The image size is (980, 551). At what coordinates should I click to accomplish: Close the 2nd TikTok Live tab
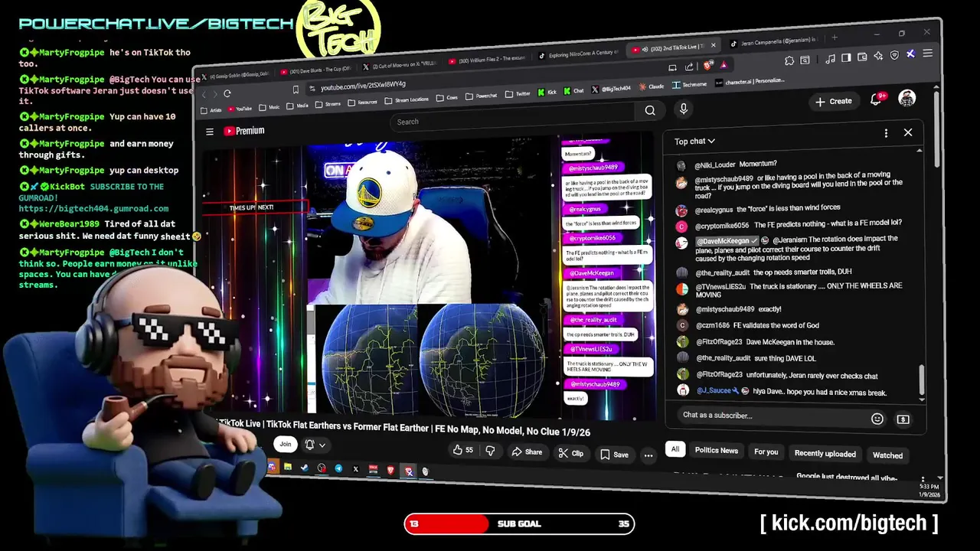pyautogui.click(x=713, y=45)
